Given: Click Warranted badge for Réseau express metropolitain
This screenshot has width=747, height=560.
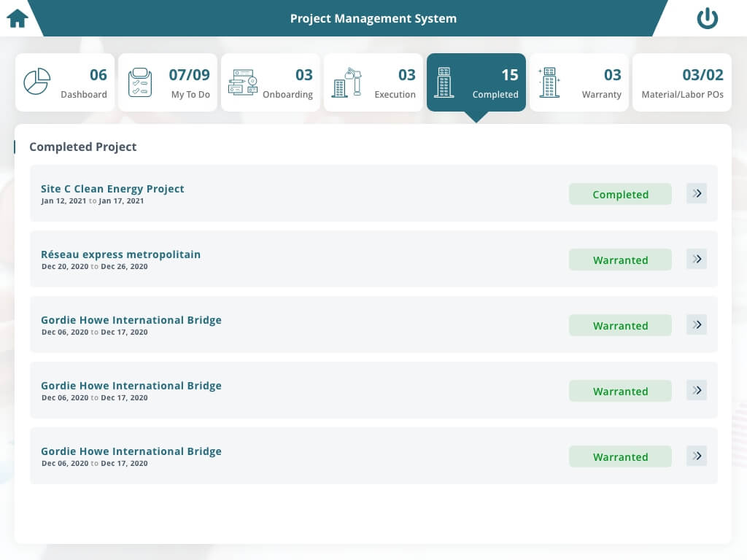Looking at the screenshot, I should tap(620, 260).
